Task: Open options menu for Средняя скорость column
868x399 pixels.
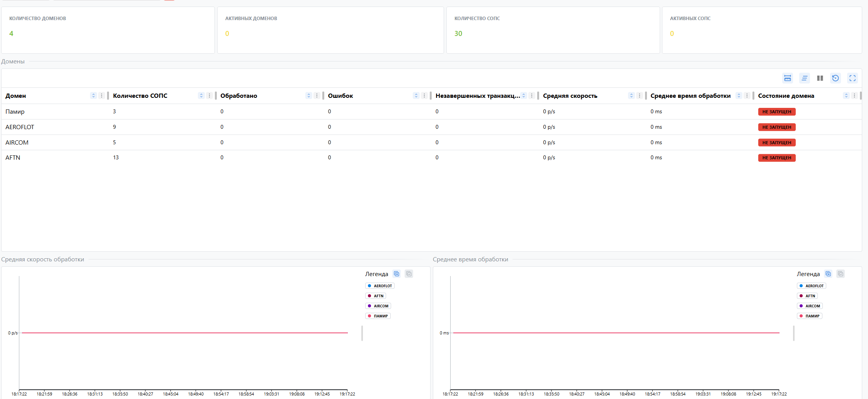Action: coord(640,96)
